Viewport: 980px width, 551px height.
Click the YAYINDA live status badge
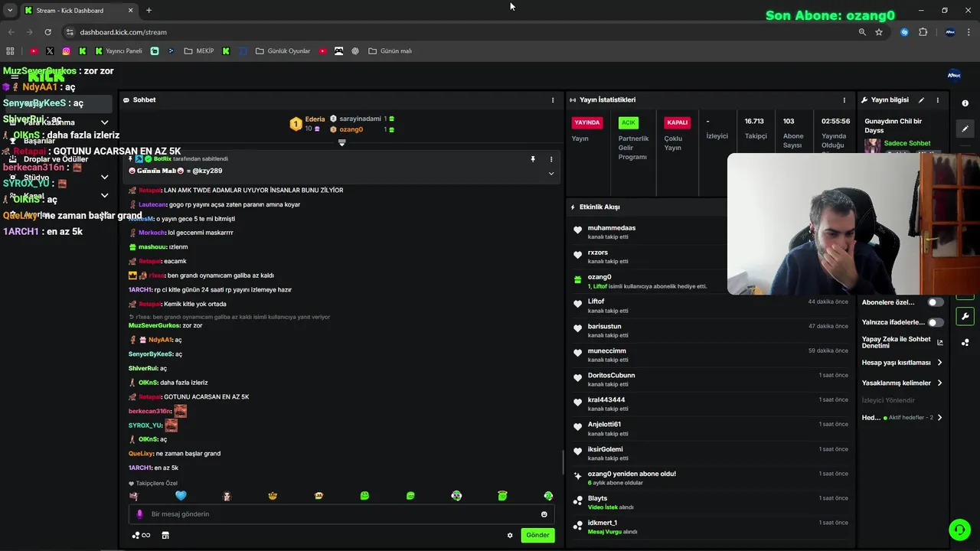[587, 122]
